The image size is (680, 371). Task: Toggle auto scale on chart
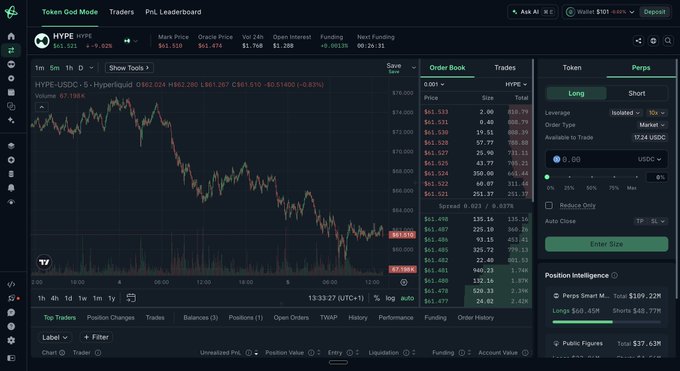[x=407, y=298]
